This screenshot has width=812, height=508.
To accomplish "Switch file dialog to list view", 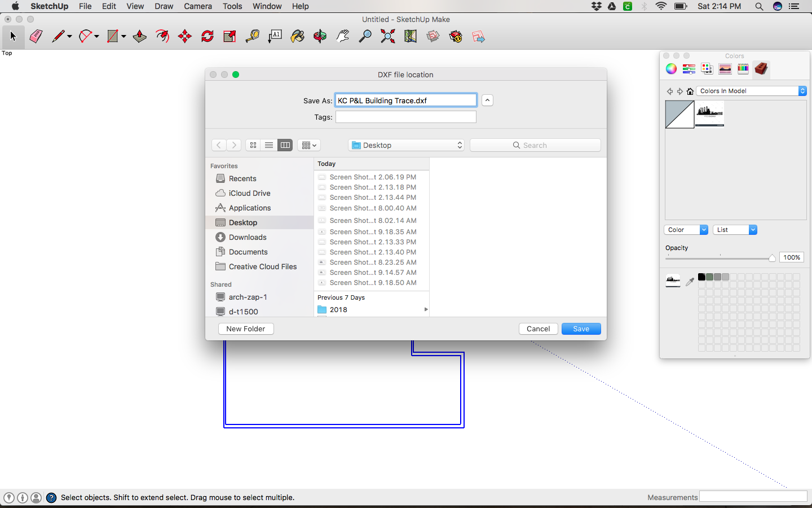I will tap(269, 145).
